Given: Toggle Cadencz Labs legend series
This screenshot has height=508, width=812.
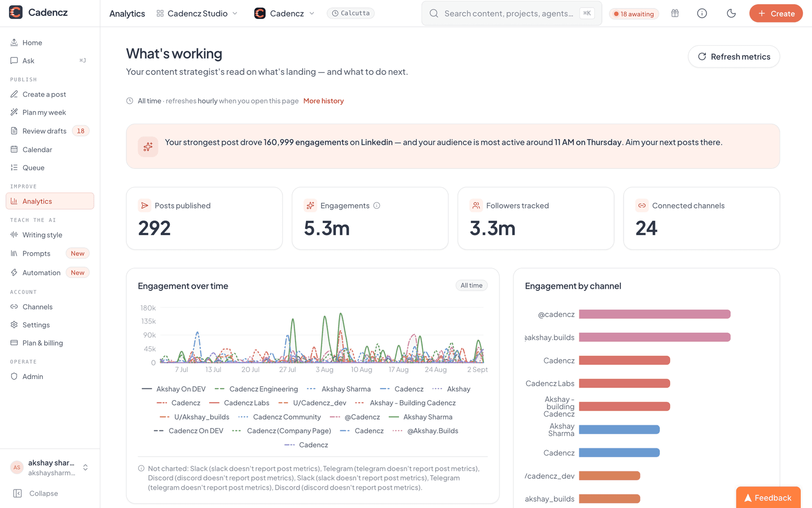Looking at the screenshot, I should pos(239,403).
